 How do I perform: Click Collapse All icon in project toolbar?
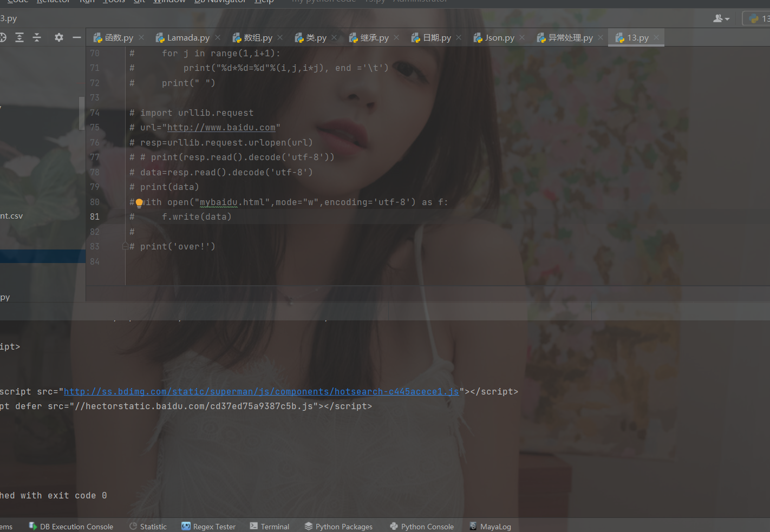tap(37, 37)
